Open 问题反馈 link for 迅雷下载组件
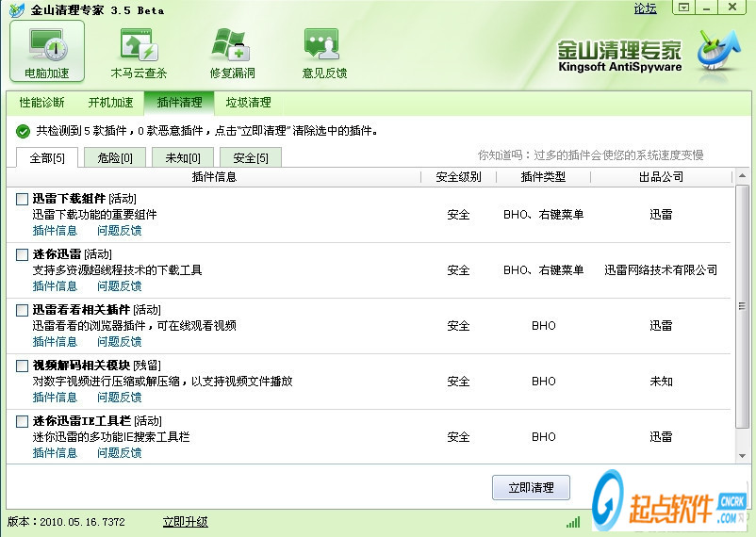This screenshot has height=537, width=756. click(x=119, y=231)
